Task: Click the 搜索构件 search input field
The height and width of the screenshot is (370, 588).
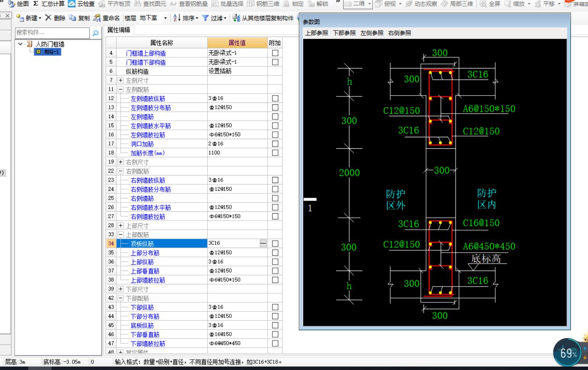Action: [52, 33]
